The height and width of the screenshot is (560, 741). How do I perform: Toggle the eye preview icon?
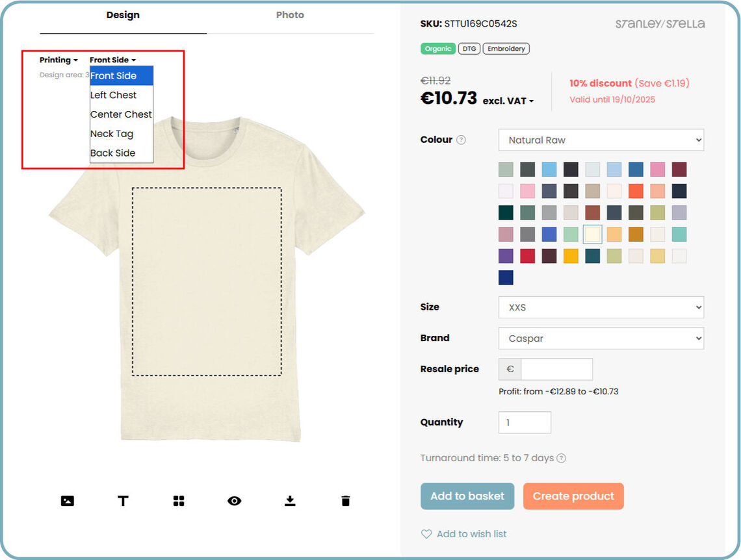(x=235, y=501)
